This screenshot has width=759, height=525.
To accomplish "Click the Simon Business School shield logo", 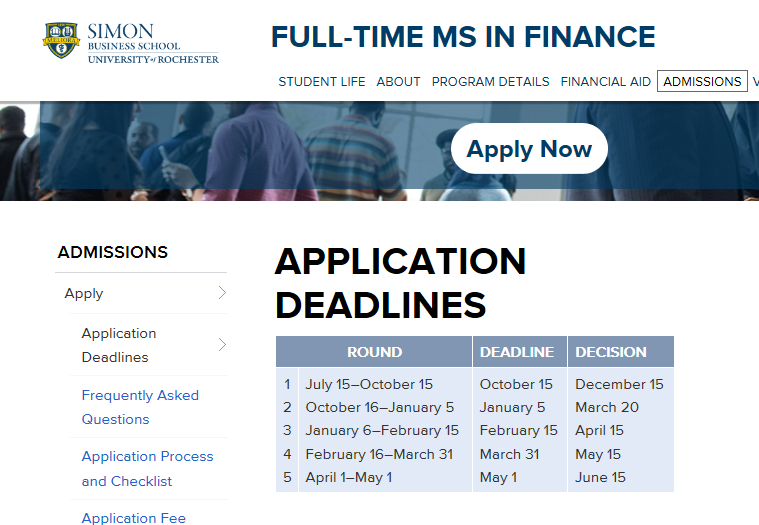I will click(x=60, y=40).
